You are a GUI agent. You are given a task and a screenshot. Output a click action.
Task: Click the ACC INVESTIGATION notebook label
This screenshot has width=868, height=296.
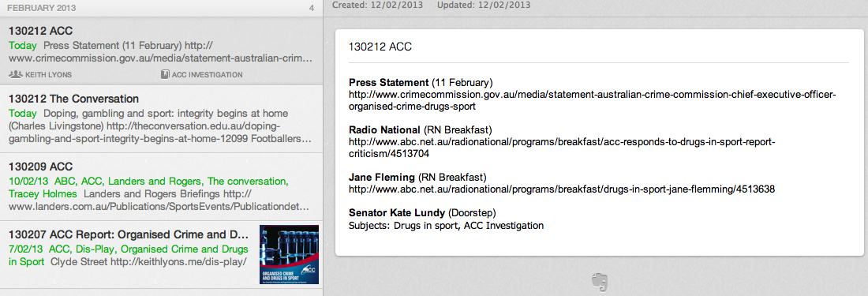point(207,75)
